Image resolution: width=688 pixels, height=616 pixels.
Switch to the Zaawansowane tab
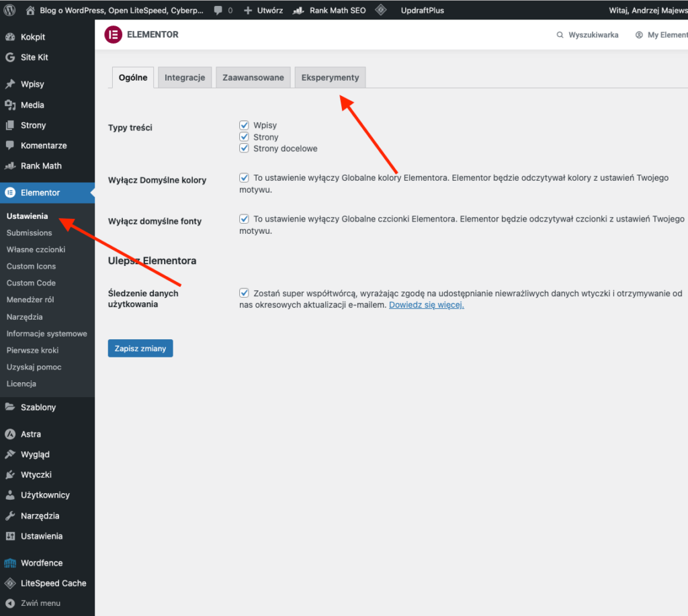point(253,78)
